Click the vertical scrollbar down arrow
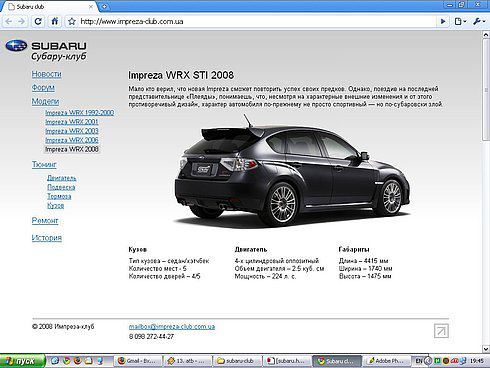Screen dimensions: 490x368 coord(486,349)
